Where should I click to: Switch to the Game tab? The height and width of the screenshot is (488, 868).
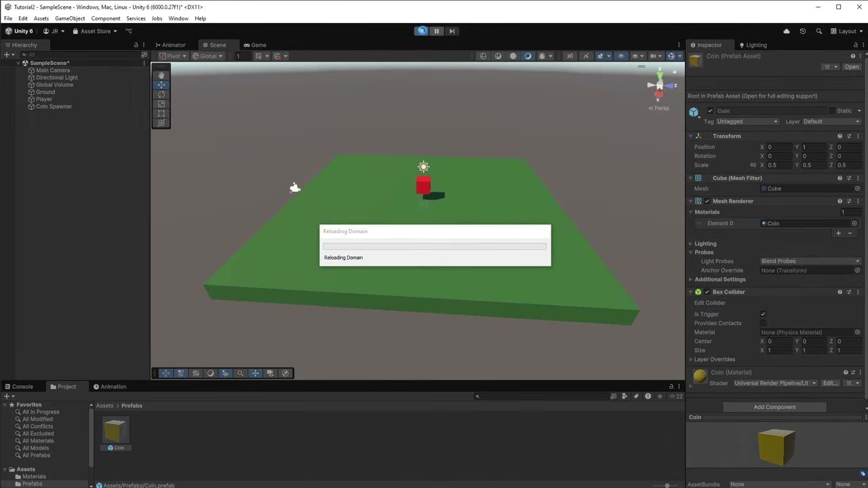pyautogui.click(x=255, y=45)
